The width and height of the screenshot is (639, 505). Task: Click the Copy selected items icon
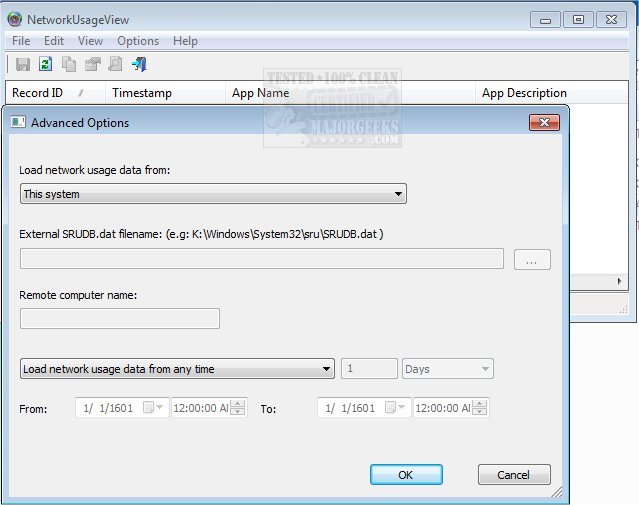pyautogui.click(x=69, y=64)
